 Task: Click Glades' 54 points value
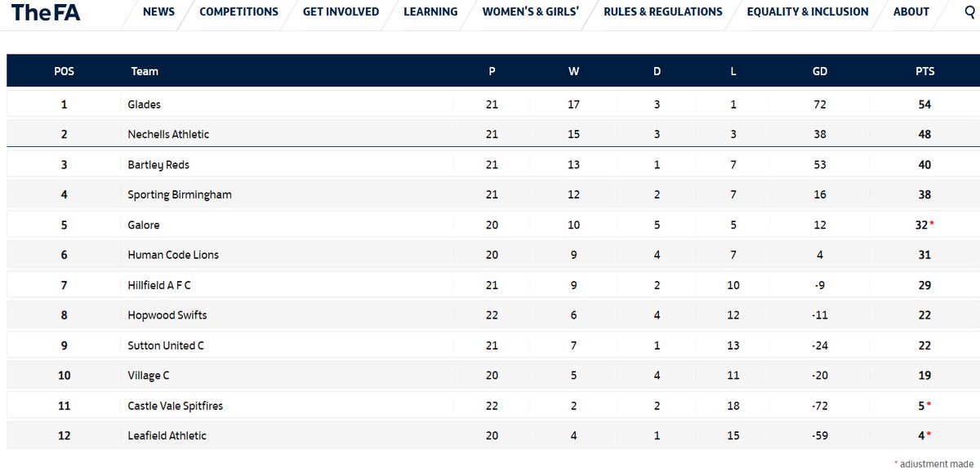pyautogui.click(x=924, y=105)
